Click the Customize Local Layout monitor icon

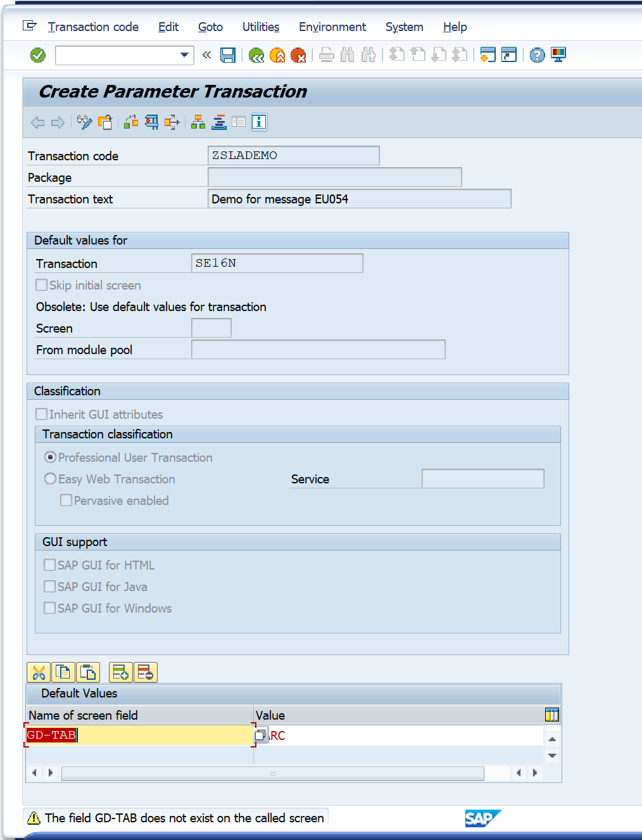pyautogui.click(x=558, y=55)
